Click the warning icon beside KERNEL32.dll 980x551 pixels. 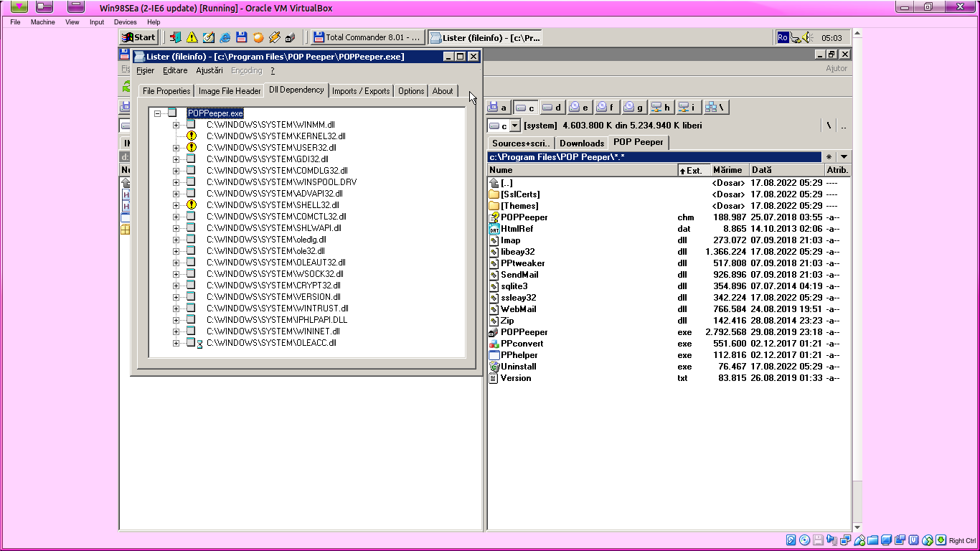coord(192,136)
